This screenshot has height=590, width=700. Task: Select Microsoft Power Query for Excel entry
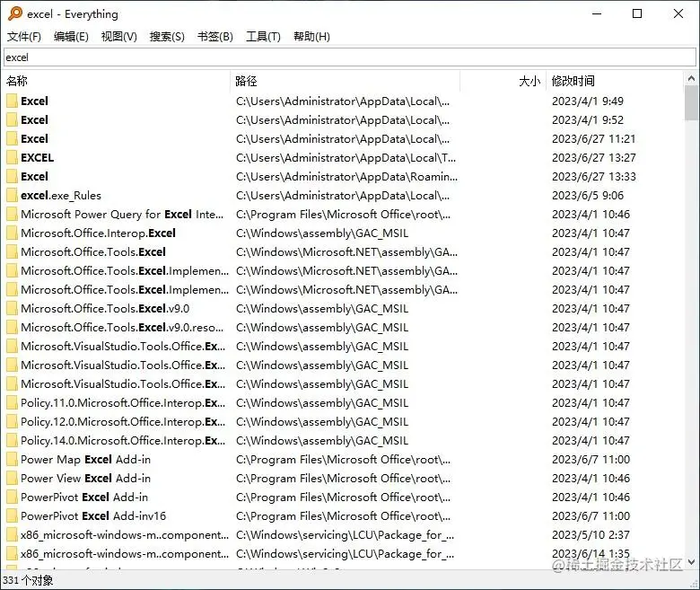pyautogui.click(x=122, y=214)
